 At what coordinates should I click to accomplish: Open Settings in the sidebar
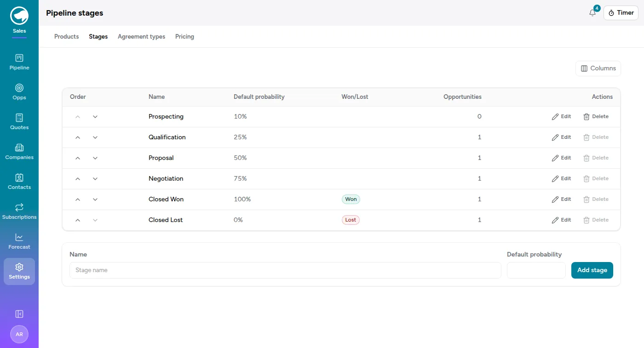(x=19, y=272)
